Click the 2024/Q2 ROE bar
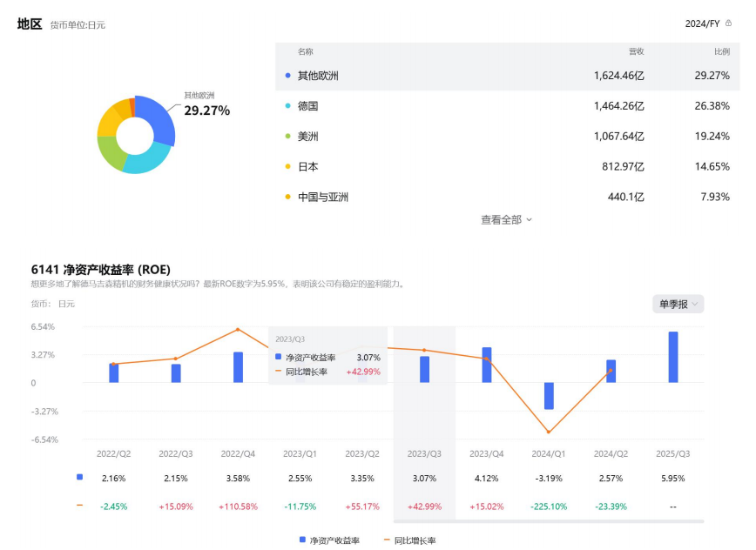Viewport: 756px width, 550px height. pyautogui.click(x=611, y=372)
